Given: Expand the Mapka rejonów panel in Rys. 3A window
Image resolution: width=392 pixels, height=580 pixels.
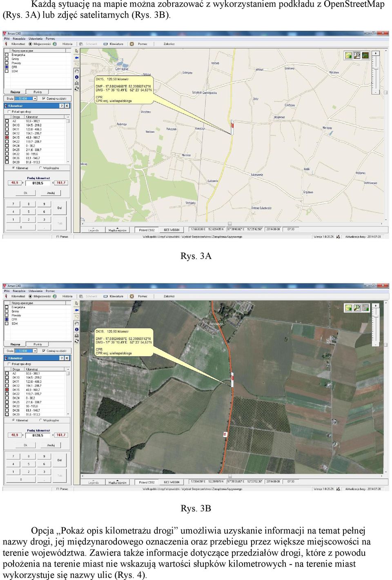Looking at the screenshot, I should pyautogui.click(x=117, y=230).
